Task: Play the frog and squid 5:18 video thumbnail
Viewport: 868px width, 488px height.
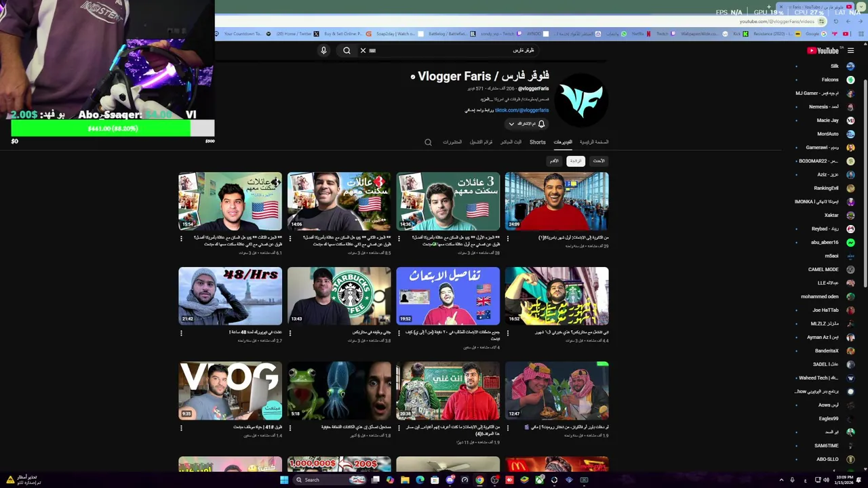Action: (x=339, y=391)
